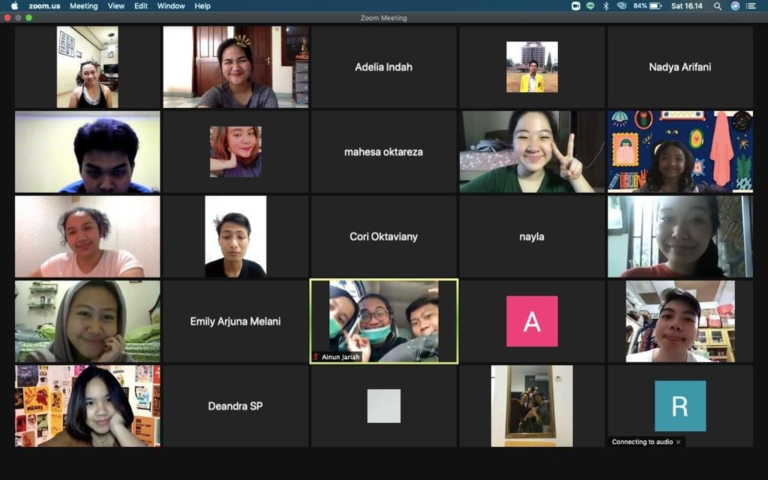Image resolution: width=768 pixels, height=480 pixels.
Task: Click the muted mic icon beside Ainun Jariah
Action: point(316,357)
